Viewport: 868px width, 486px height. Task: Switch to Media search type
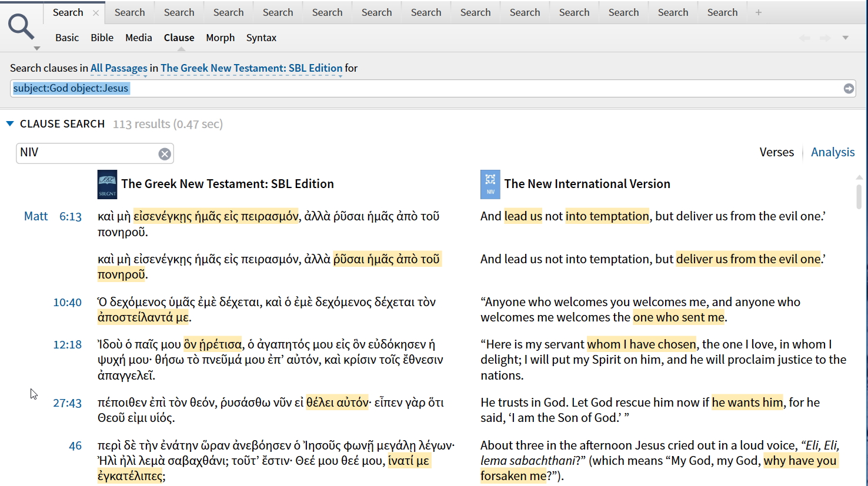pyautogui.click(x=139, y=38)
